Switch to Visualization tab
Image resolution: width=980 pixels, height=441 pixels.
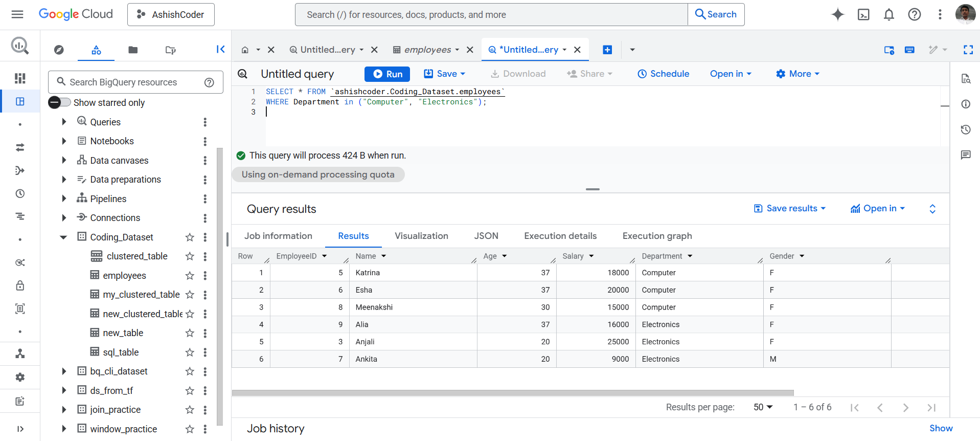click(421, 236)
